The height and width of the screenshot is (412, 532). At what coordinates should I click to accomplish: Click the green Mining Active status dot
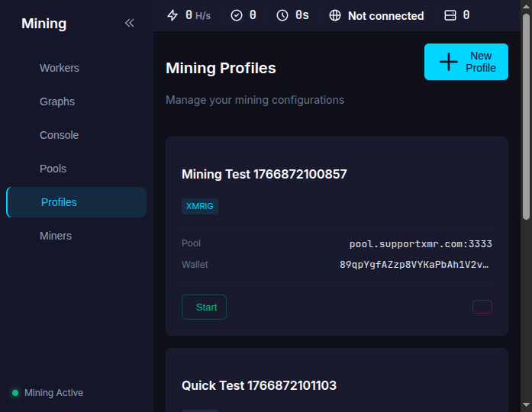pos(15,393)
